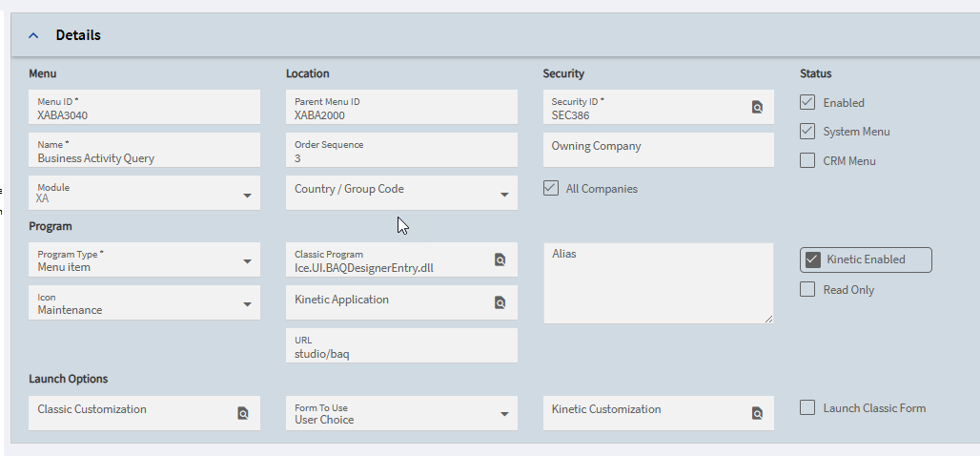The image size is (980, 456).
Task: Check the Read Only box
Action: click(x=807, y=289)
